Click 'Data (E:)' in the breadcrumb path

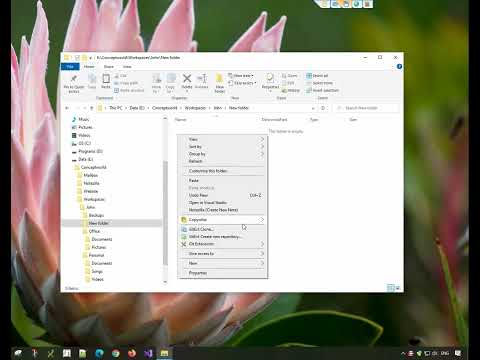[x=137, y=108]
